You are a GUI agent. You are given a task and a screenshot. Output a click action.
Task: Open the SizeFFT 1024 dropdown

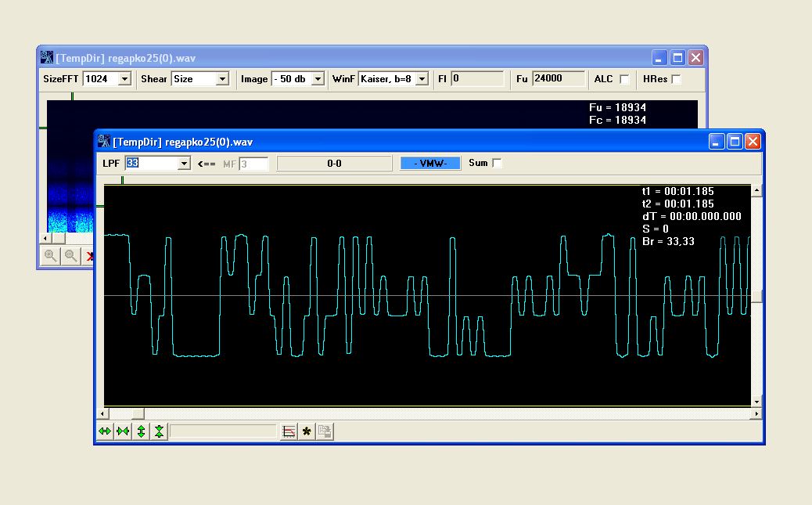(x=124, y=79)
